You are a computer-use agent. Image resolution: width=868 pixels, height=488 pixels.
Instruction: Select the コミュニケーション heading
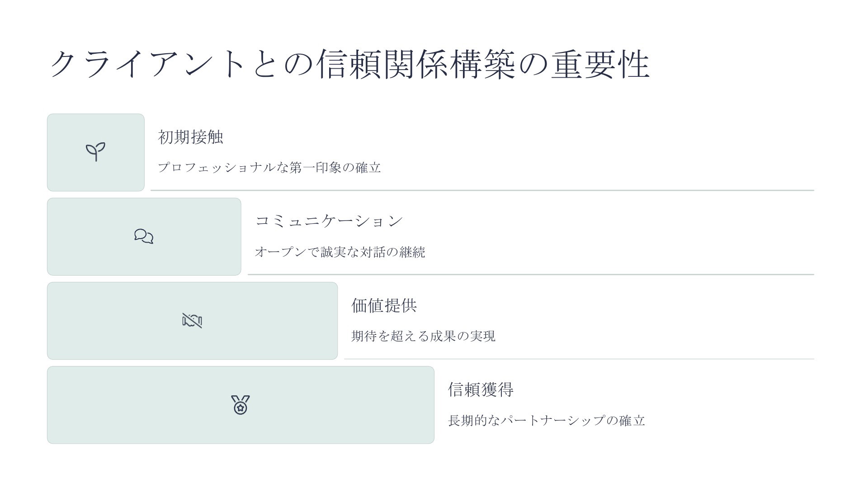coord(329,221)
